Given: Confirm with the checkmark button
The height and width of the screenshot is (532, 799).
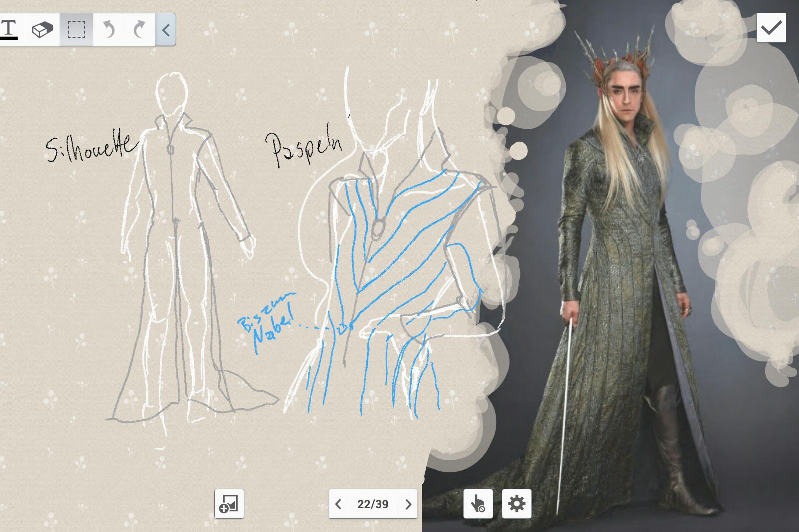Looking at the screenshot, I should pyautogui.click(x=771, y=28).
